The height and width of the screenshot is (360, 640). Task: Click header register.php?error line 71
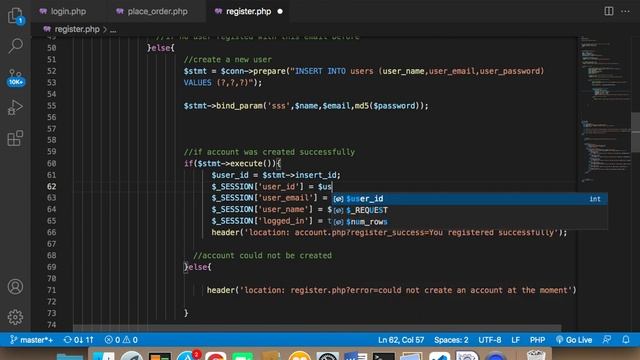(x=391, y=290)
